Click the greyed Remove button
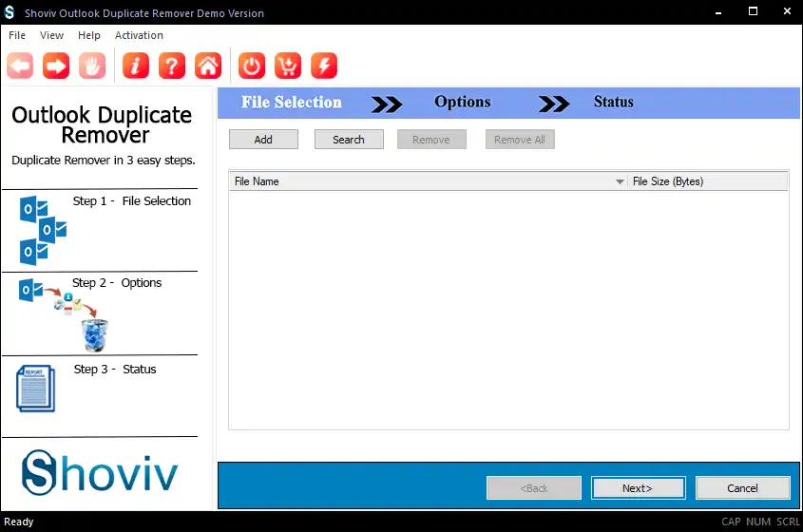Viewport: 803px width, 532px height. [x=431, y=140]
